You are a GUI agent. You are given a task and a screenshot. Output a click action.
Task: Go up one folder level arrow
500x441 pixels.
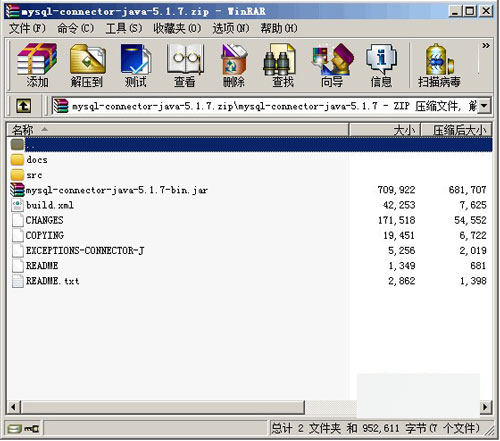[23, 106]
